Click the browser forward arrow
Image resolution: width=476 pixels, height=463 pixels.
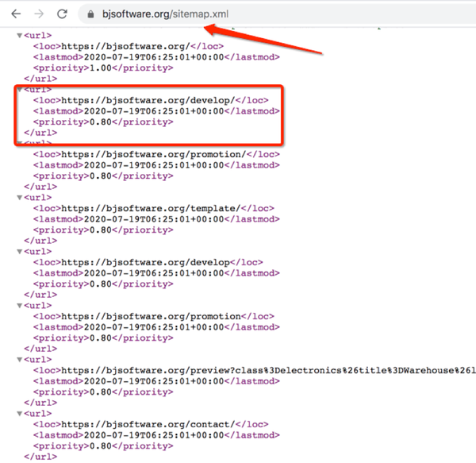[39, 14]
